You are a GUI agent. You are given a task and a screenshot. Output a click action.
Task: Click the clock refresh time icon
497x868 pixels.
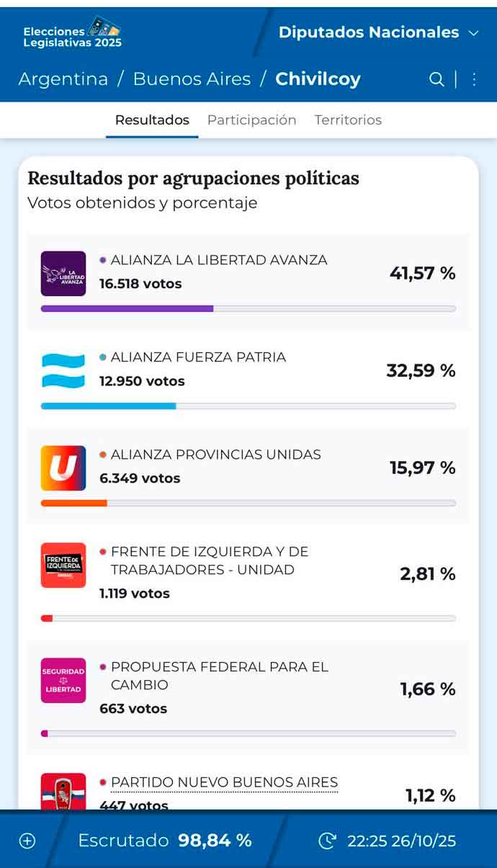point(327,841)
